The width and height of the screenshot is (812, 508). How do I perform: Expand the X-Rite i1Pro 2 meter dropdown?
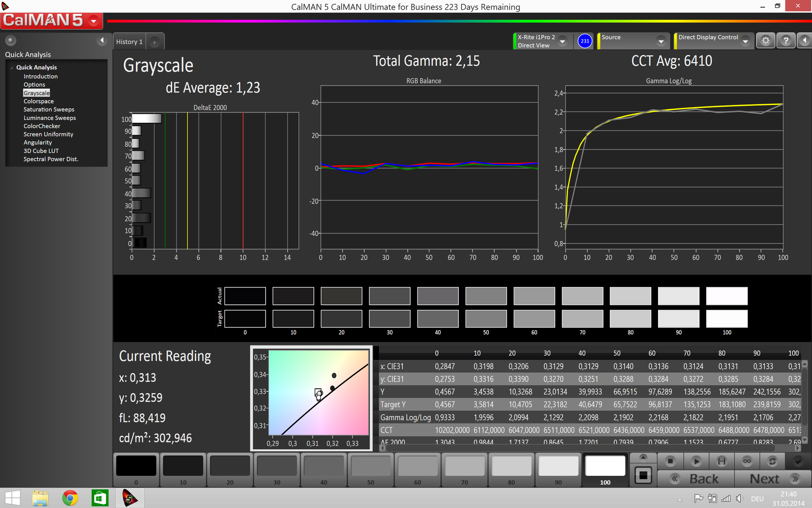click(x=562, y=41)
